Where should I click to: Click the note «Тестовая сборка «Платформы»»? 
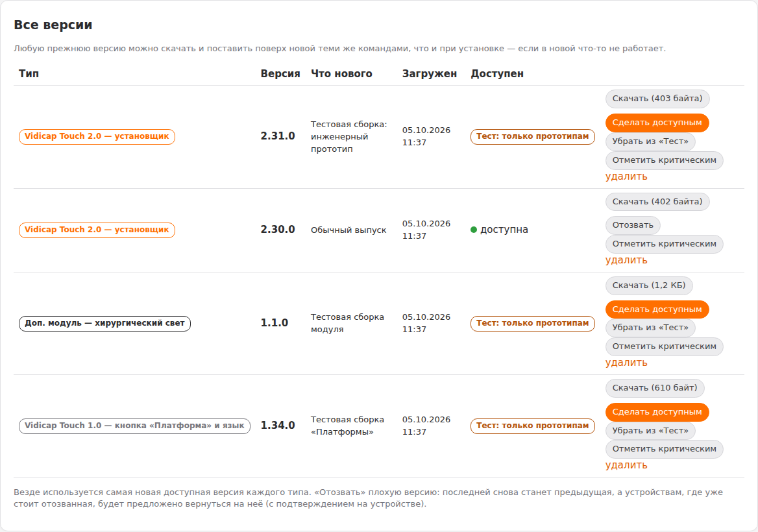coord(347,426)
